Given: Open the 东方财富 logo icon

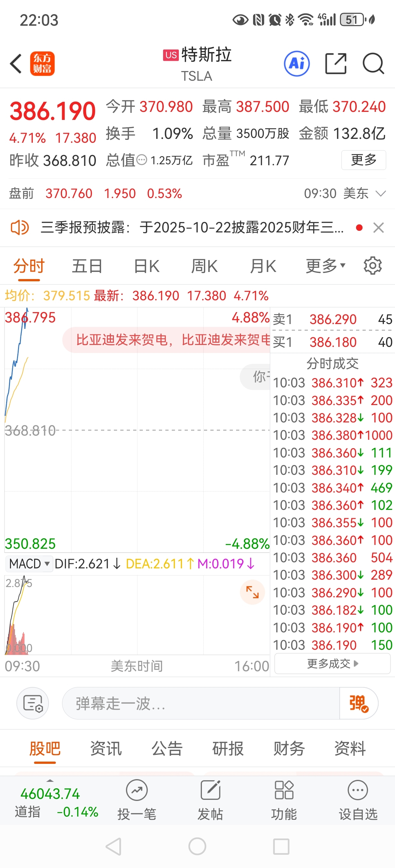Looking at the screenshot, I should click(42, 64).
